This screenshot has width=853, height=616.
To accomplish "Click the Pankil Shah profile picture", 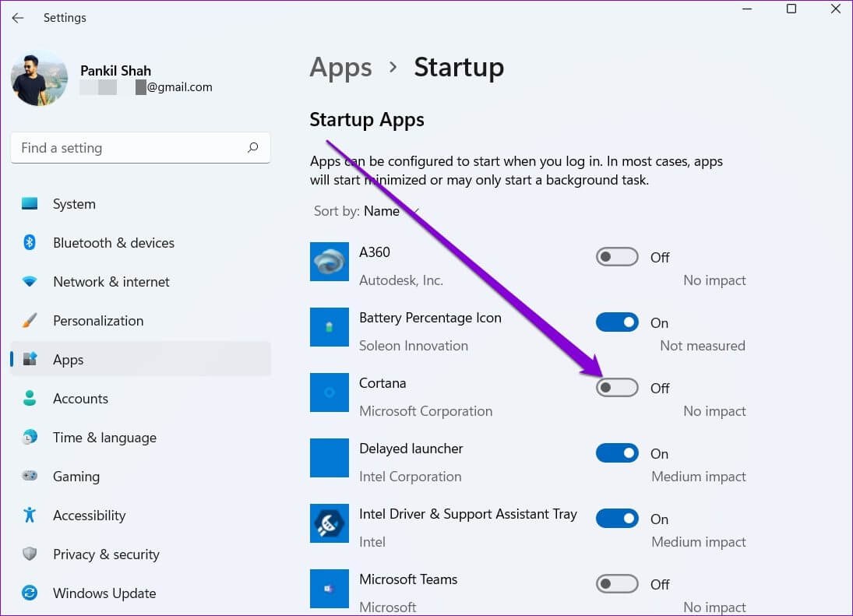I will (39, 79).
